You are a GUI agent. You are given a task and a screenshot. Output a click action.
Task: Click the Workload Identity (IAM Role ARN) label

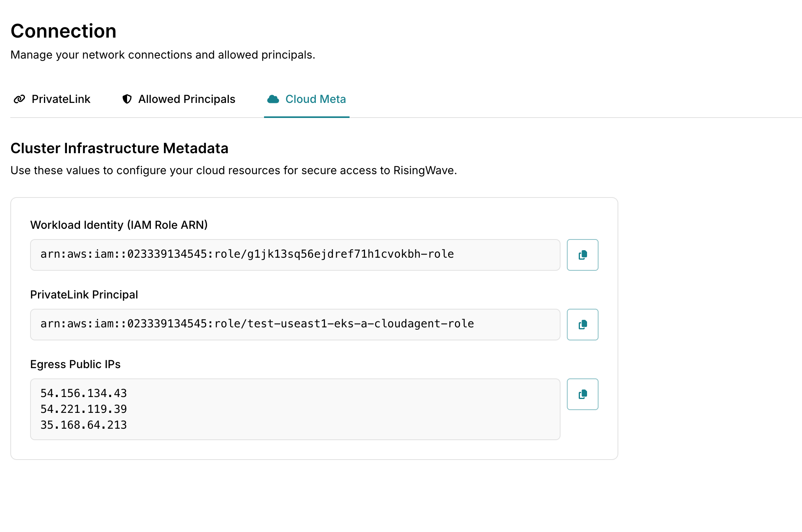[119, 225]
